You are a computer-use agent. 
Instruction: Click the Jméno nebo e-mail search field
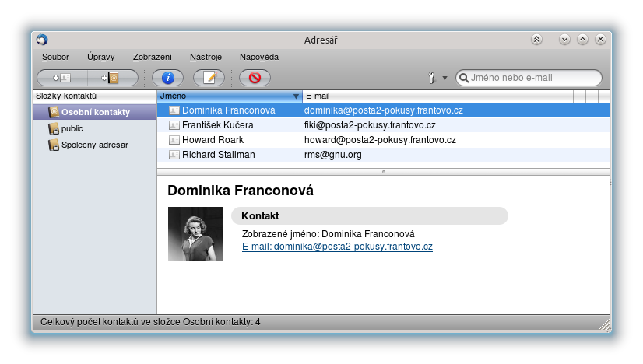[533, 78]
